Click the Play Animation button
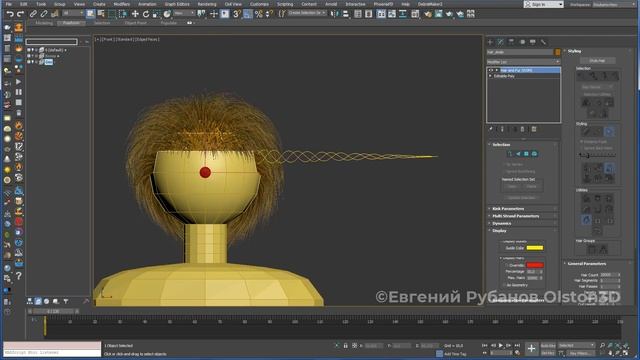 [x=501, y=346]
